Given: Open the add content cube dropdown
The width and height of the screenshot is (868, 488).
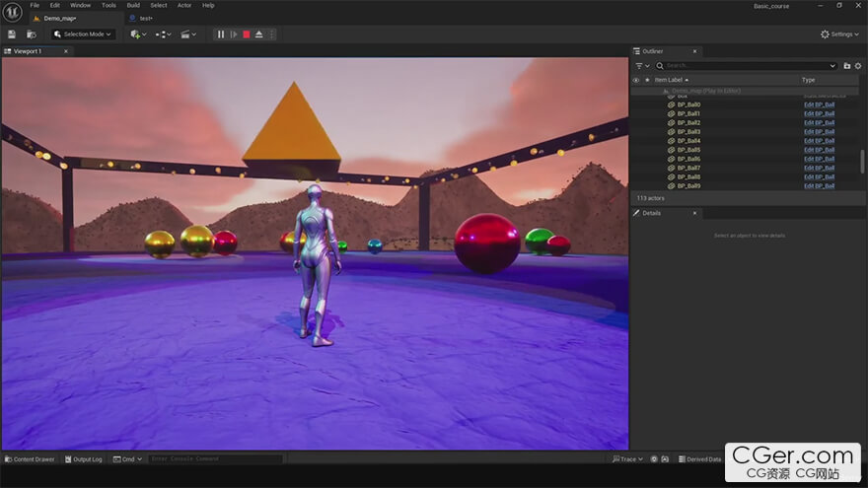Looking at the screenshot, I should (x=138, y=35).
